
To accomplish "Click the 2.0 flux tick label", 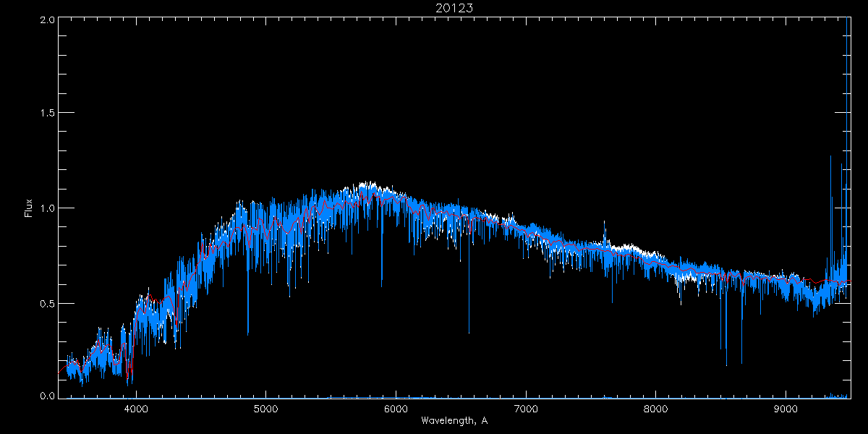I will (47, 20).
